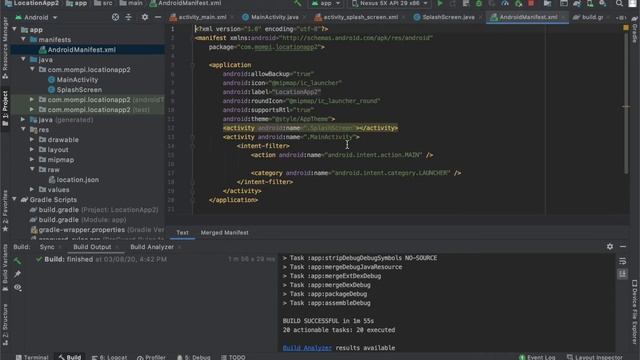Switch to Merged Manifest tab
Image resolution: width=640 pixels, height=360 pixels.
pyautogui.click(x=224, y=233)
